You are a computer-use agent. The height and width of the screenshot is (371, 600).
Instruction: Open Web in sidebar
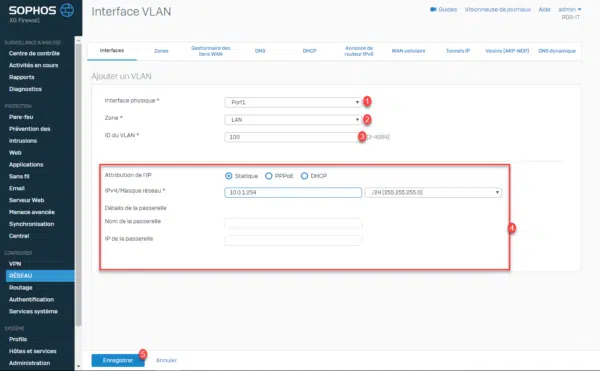tap(15, 152)
